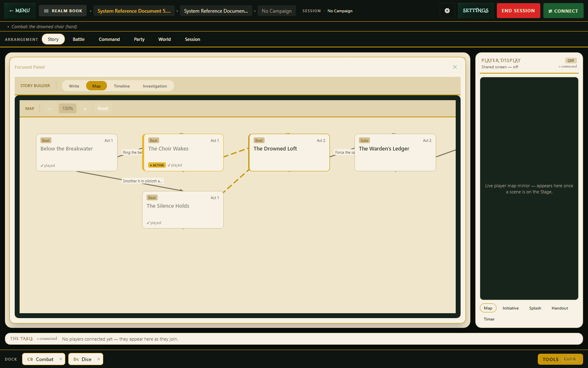Click the Gate tag on Warden's Ledger
This screenshot has height=368, width=588.
pyautogui.click(x=364, y=140)
